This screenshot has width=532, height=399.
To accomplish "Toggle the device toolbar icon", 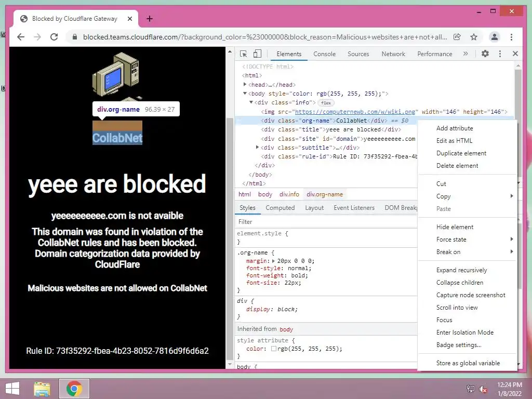I will tap(258, 54).
